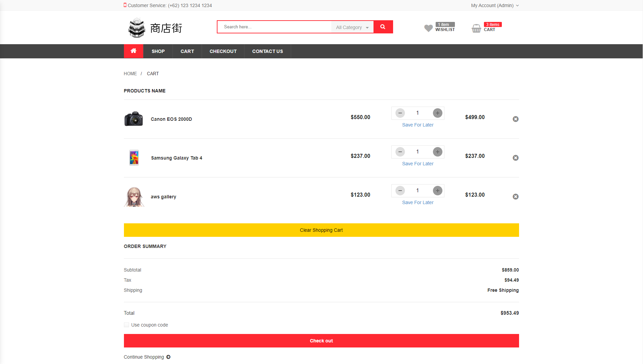Save Samsung Galaxy Tab 4 for later
Image resolution: width=643 pixels, height=364 pixels.
pos(418,164)
